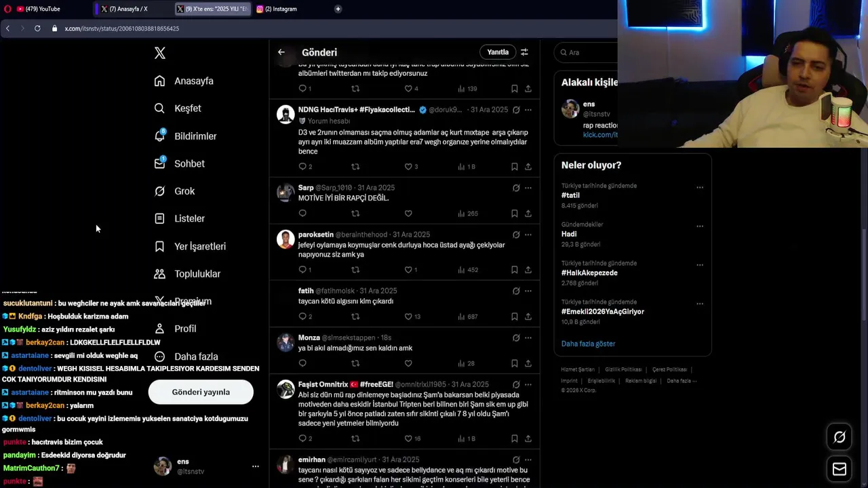Open more options on Sarp post
The width and height of the screenshot is (868, 488).
pos(528,188)
